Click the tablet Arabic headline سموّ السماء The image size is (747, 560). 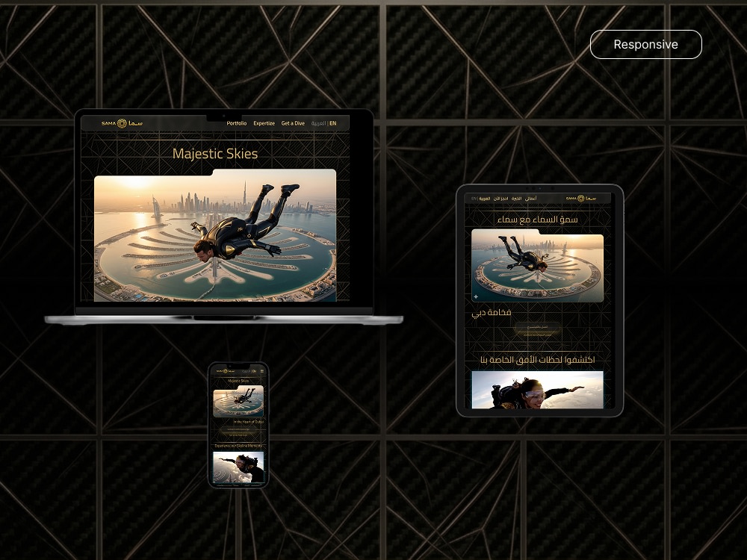click(537, 220)
